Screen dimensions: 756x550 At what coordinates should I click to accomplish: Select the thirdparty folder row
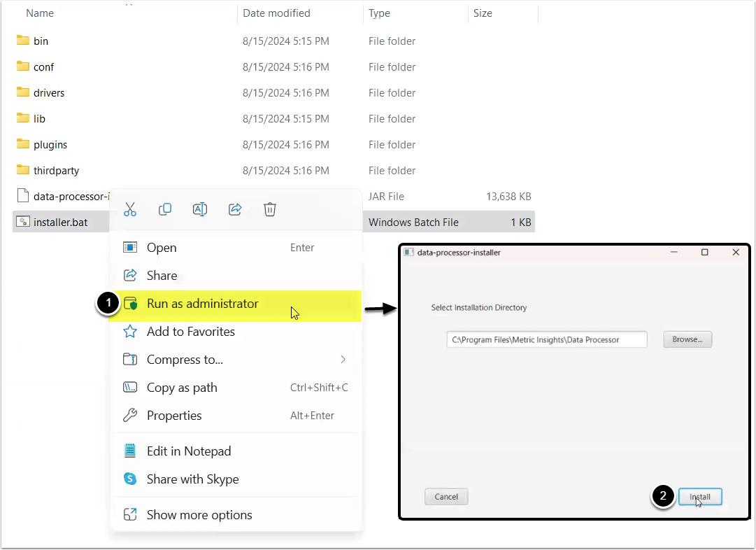click(x=56, y=171)
